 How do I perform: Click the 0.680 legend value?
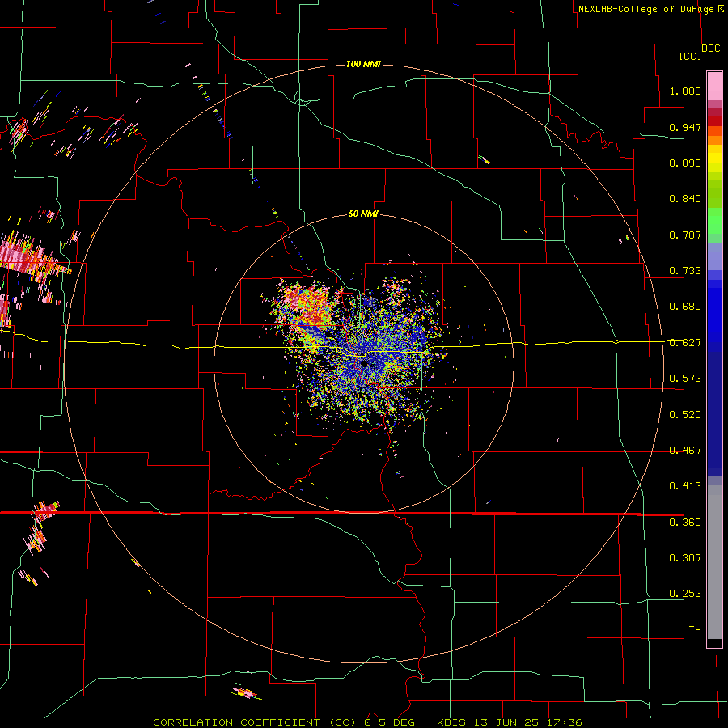point(685,307)
